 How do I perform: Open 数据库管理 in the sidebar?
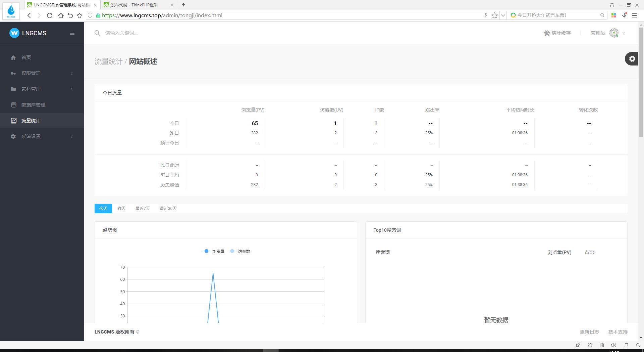(x=33, y=105)
